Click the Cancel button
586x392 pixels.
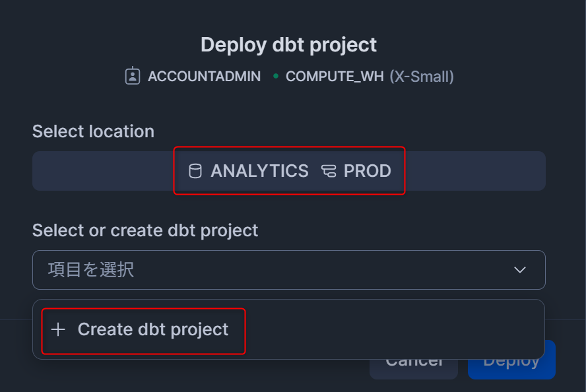click(x=414, y=367)
